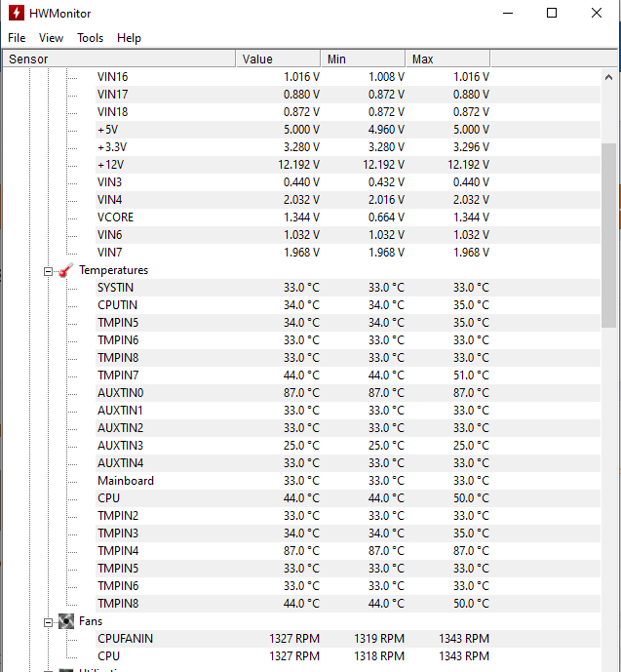Select the AUXTIN2 temperature row
This screenshot has width=621, height=672.
(x=348, y=428)
